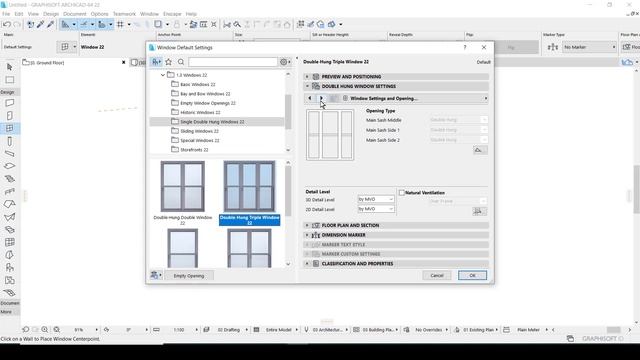Image resolution: width=640 pixels, height=360 pixels.
Task: Click the folder view icon in dialog
Action: [x=156, y=62]
